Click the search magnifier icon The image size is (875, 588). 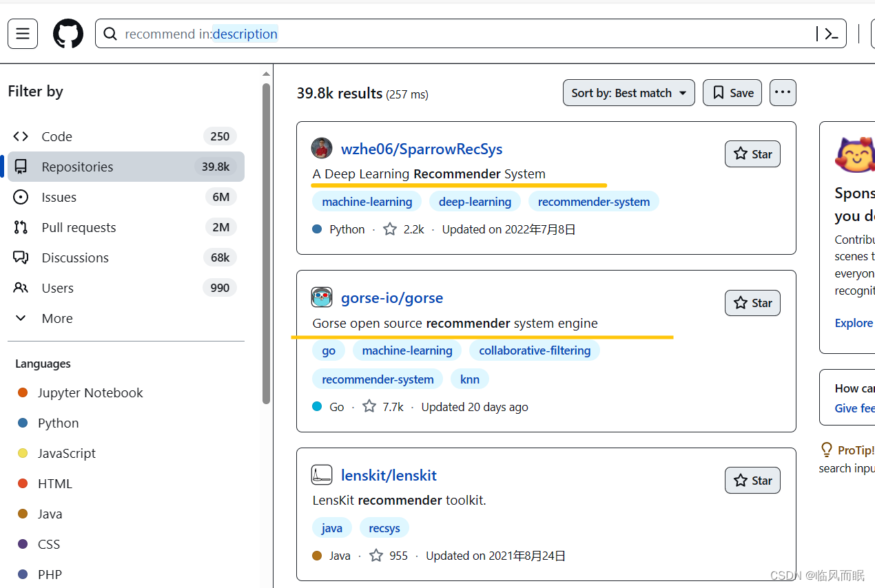(x=110, y=34)
